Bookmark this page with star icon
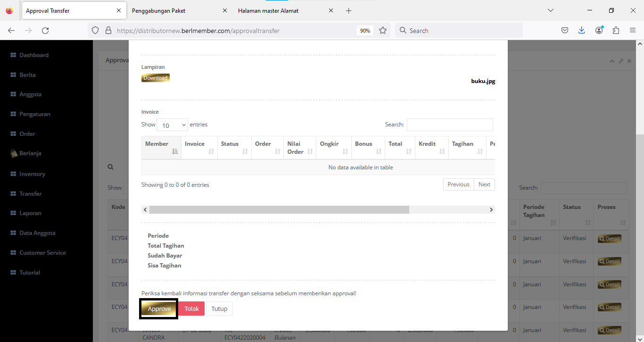Screen dimensions: 644x342 383,31
